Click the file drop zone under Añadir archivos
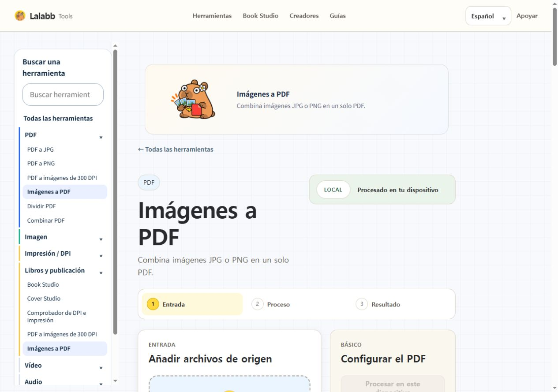The height and width of the screenshot is (392, 558). (229, 384)
